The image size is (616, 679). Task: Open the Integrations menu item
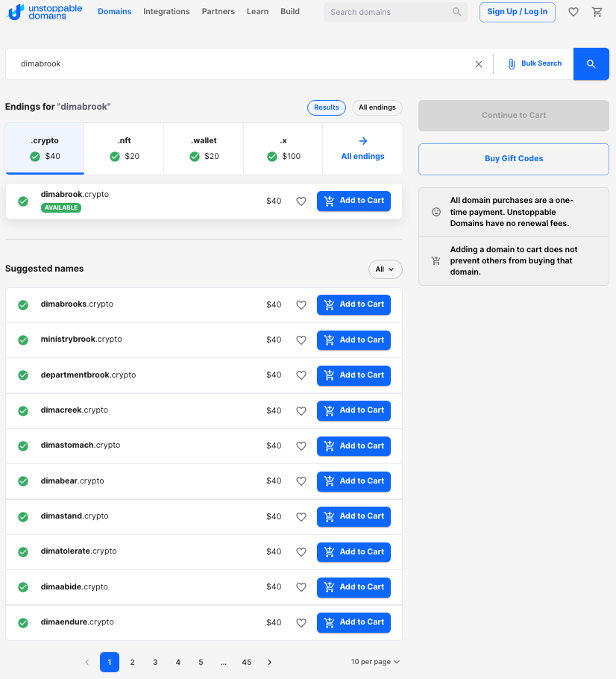click(166, 12)
